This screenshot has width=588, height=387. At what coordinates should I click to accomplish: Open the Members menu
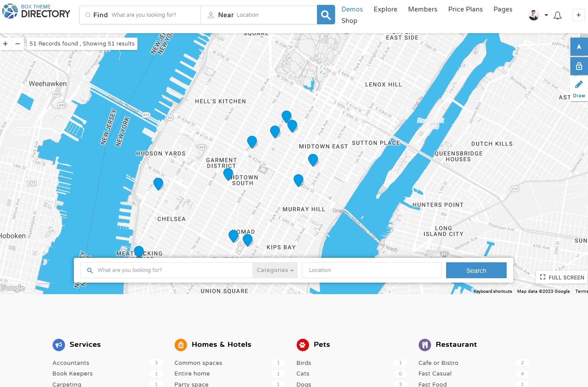tap(423, 9)
